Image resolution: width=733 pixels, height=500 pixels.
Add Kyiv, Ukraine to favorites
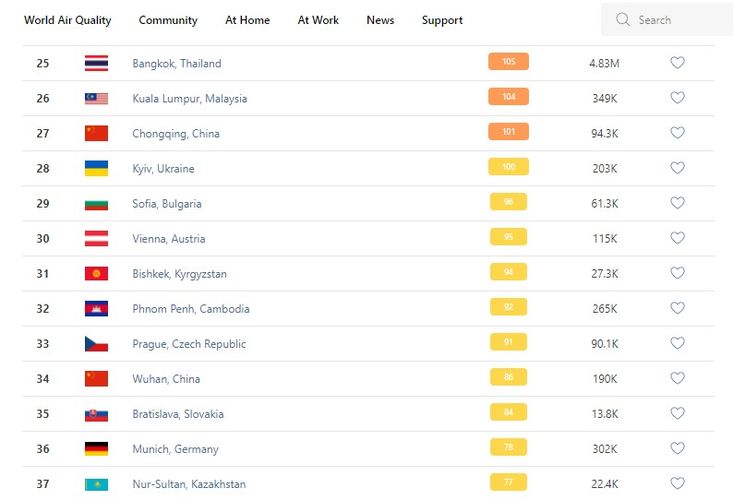677,168
